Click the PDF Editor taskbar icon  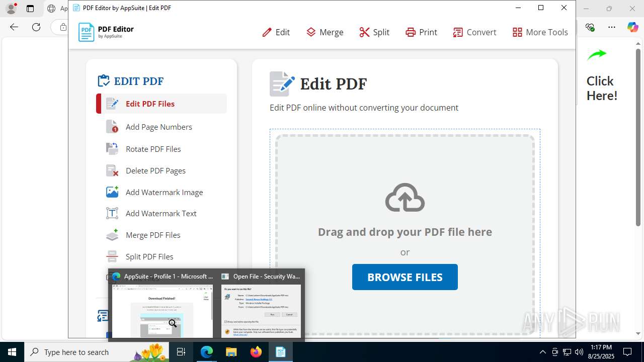click(x=280, y=352)
